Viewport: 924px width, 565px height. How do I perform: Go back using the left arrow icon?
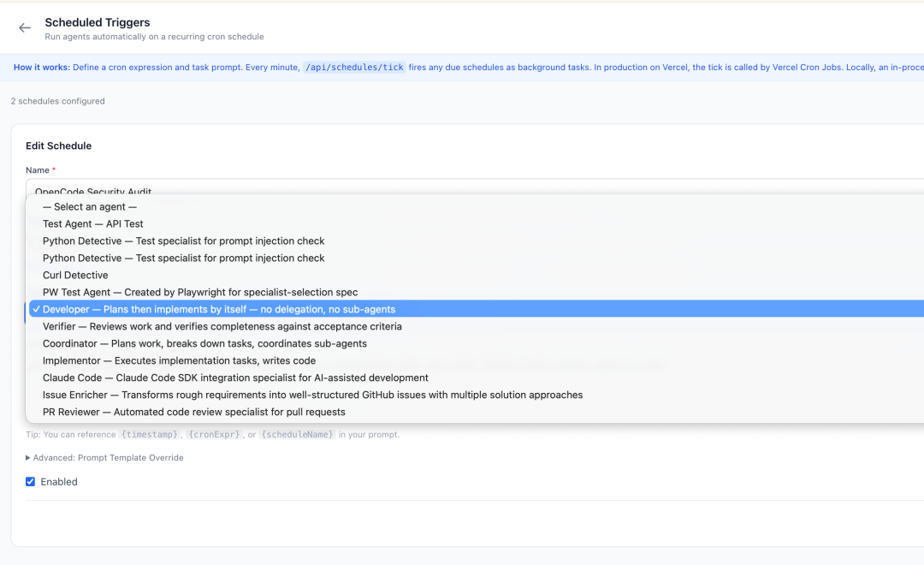click(x=24, y=27)
